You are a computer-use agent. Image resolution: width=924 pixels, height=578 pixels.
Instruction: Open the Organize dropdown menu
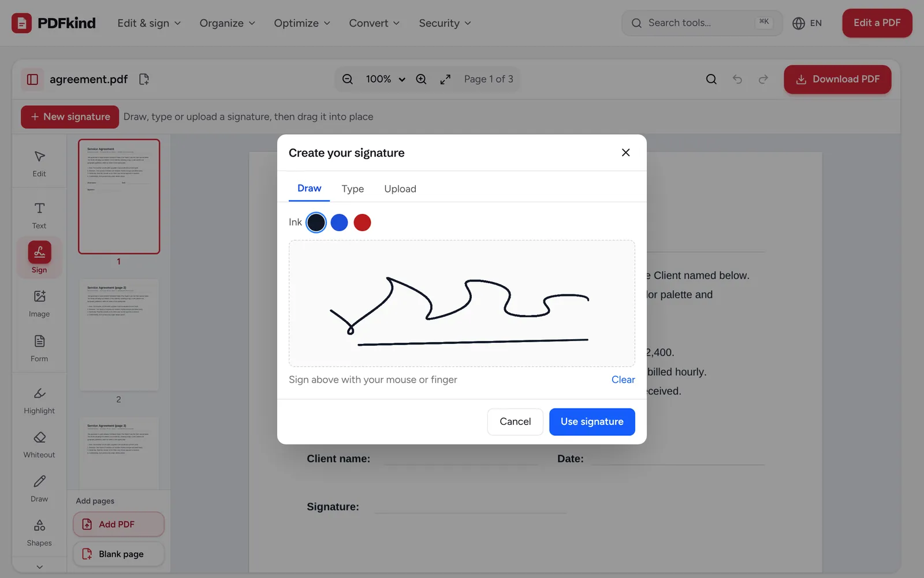pos(227,23)
